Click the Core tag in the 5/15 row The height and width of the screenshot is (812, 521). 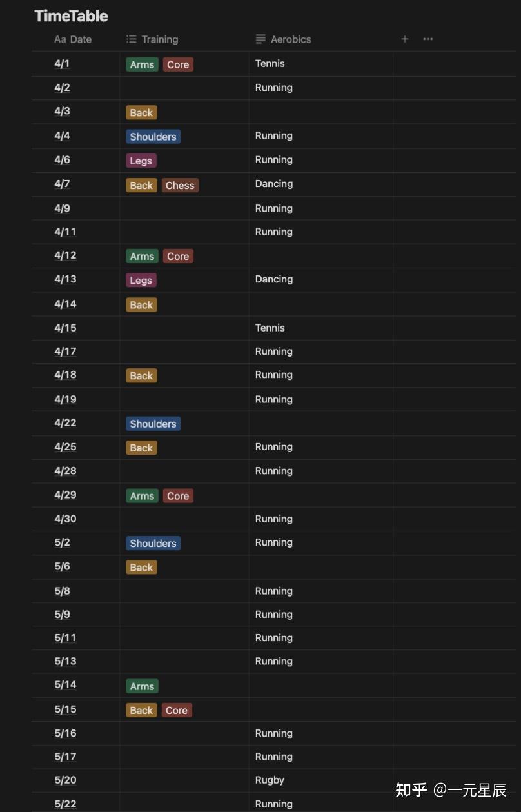coord(177,711)
